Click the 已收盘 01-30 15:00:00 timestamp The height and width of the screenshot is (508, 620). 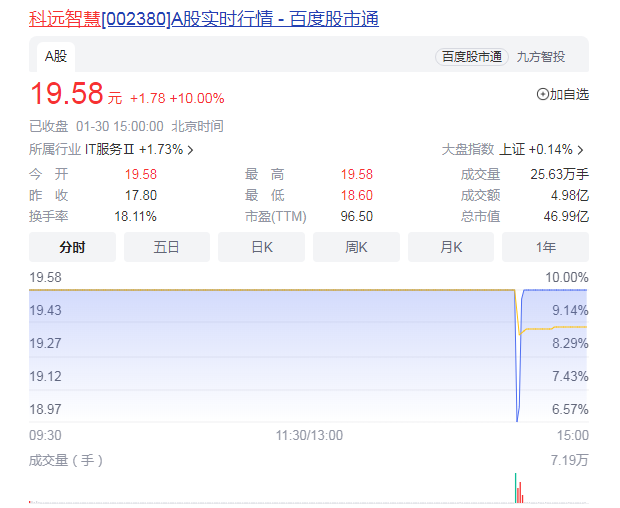(x=126, y=127)
